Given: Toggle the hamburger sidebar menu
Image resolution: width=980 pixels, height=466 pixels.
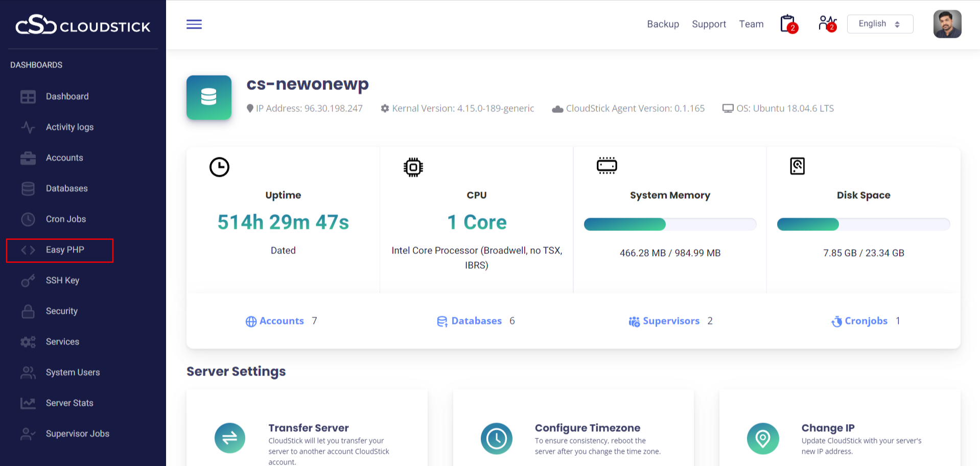Looking at the screenshot, I should pyautogui.click(x=194, y=24).
